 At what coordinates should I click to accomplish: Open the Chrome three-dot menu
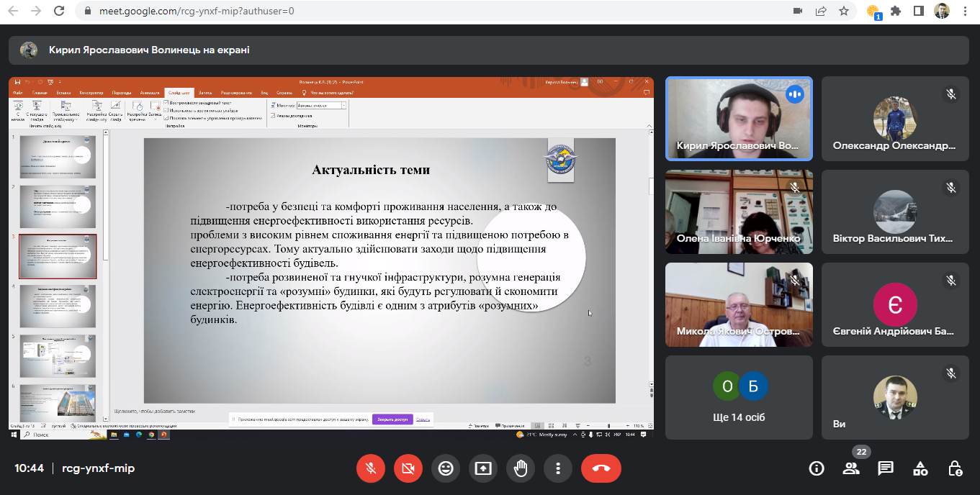point(964,11)
